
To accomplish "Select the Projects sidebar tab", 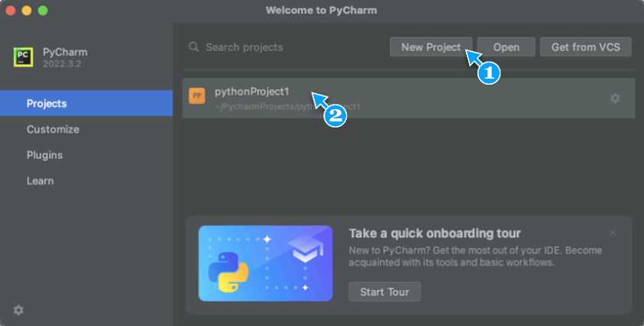I will point(86,103).
